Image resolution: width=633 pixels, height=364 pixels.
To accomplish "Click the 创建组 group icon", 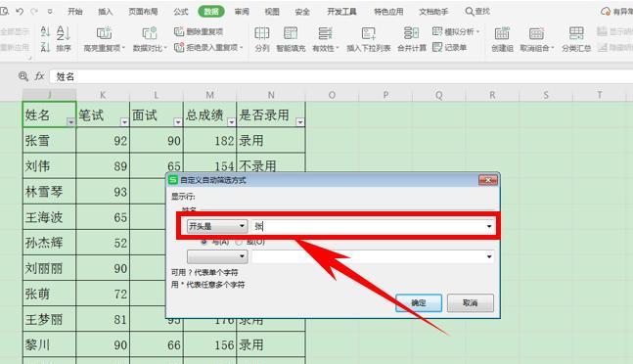I will [x=502, y=33].
